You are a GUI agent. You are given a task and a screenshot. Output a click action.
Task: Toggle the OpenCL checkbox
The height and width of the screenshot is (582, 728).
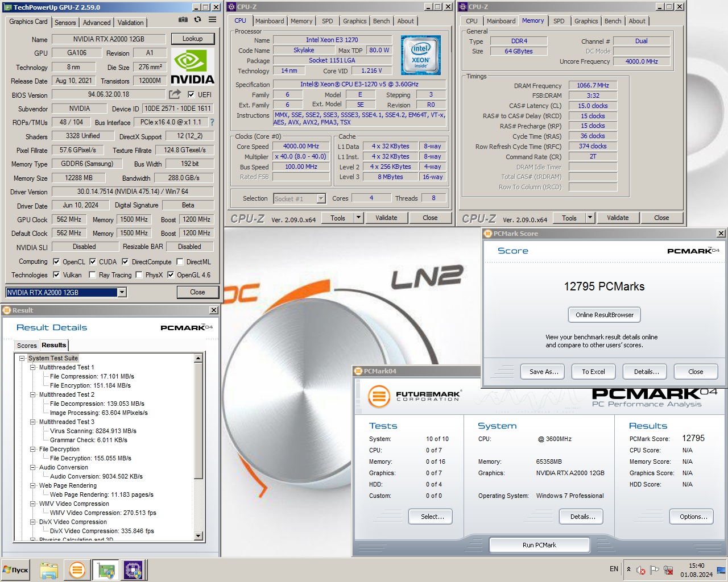(x=56, y=262)
